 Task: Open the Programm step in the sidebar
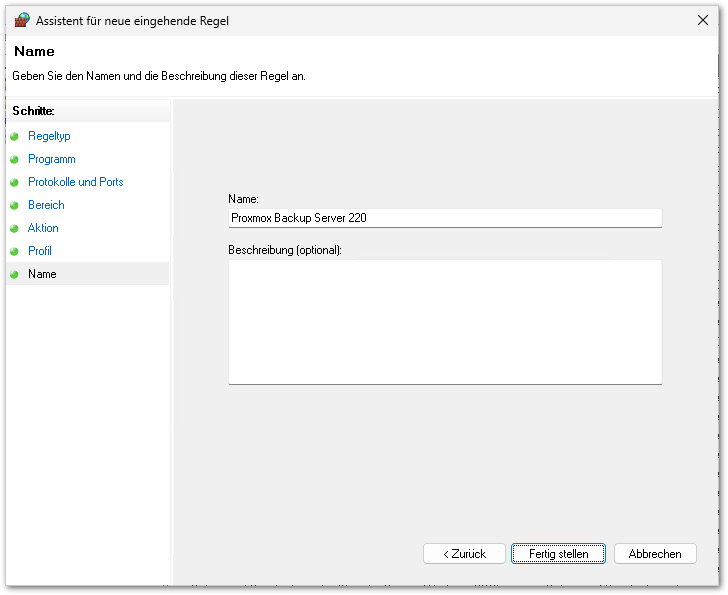click(52, 159)
